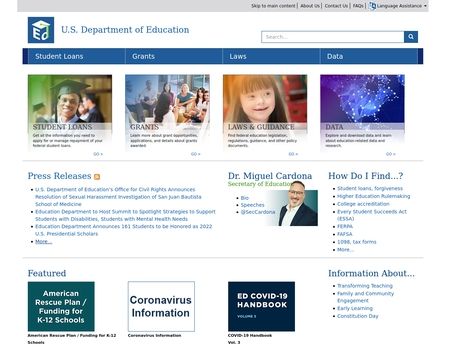Open the About Us link
Viewport: 450px width, 360px height.
coord(310,6)
